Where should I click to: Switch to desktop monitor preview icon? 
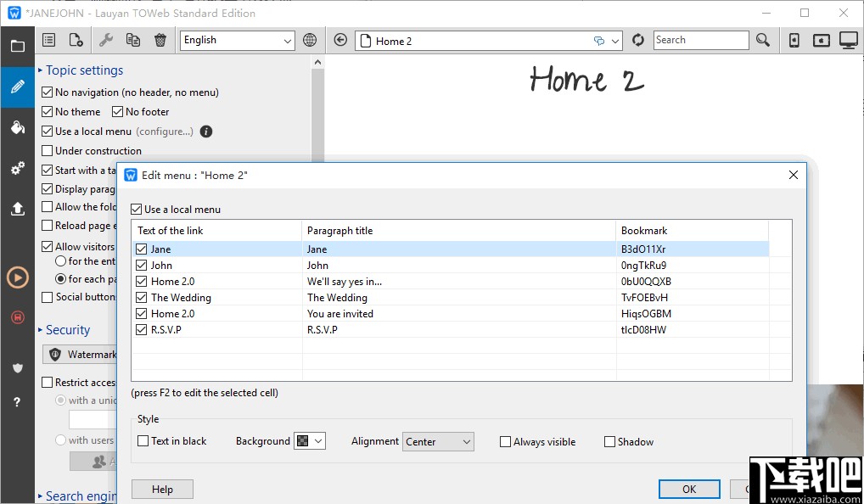[848, 40]
